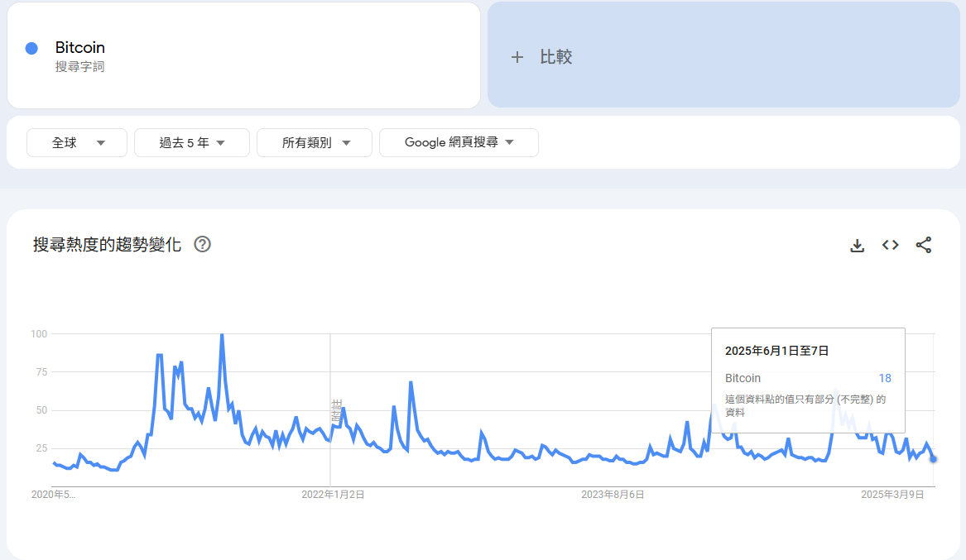Edit the Bitcoin search term

tap(243, 55)
